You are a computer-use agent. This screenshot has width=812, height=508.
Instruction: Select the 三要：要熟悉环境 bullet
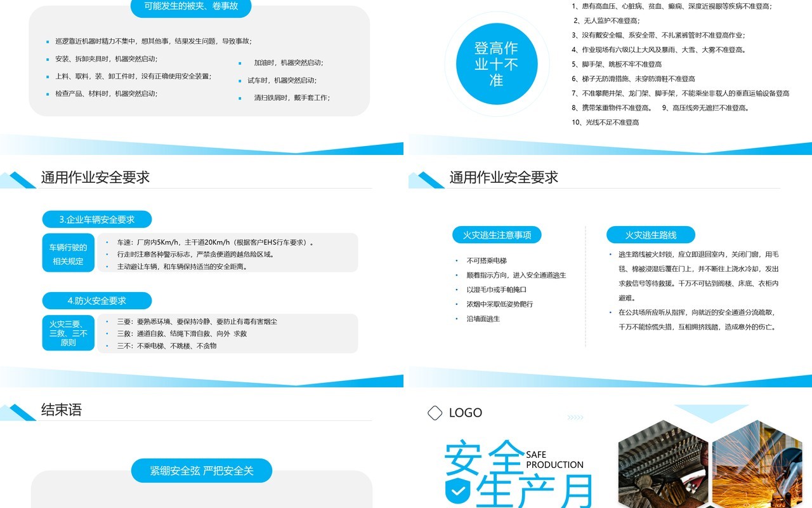(197, 321)
